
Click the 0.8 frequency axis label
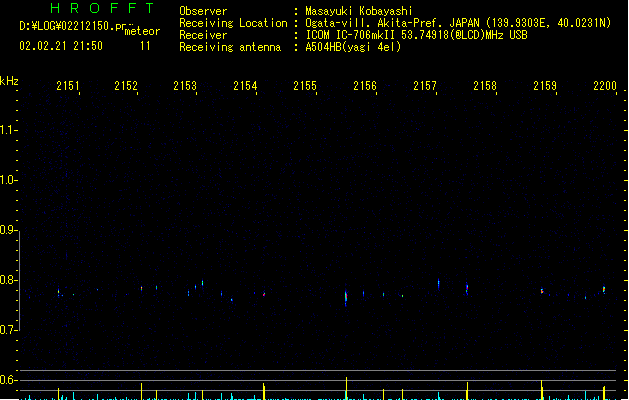[x=7, y=280]
